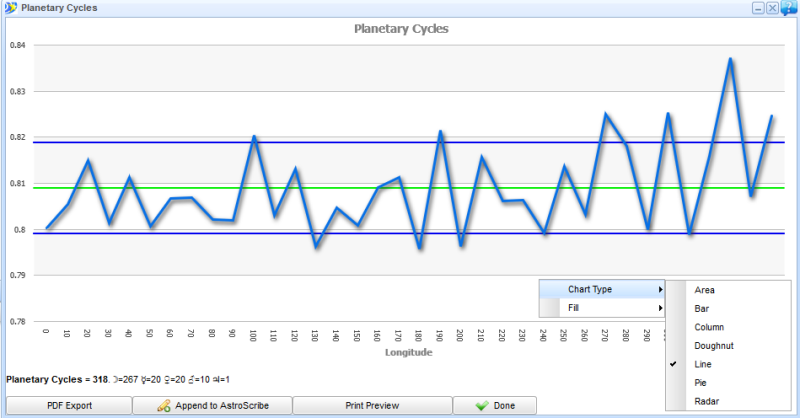Select the checked Line chart type

[x=704, y=364]
